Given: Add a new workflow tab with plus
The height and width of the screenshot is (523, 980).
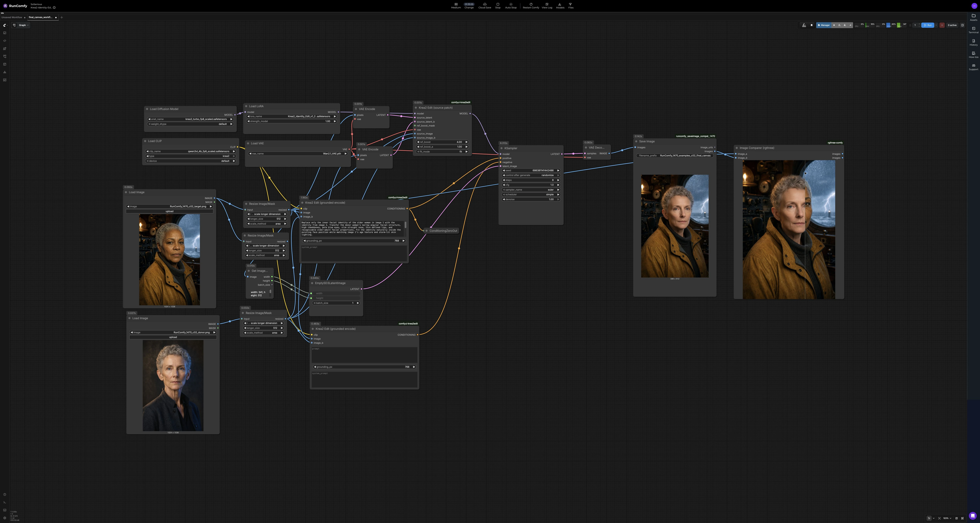Looking at the screenshot, I should [x=62, y=17].
